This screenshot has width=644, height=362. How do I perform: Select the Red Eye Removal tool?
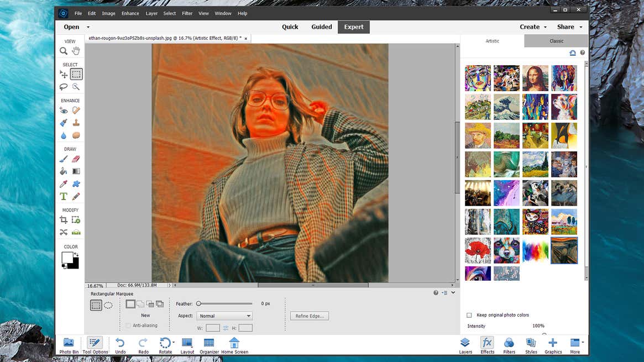[63, 111]
